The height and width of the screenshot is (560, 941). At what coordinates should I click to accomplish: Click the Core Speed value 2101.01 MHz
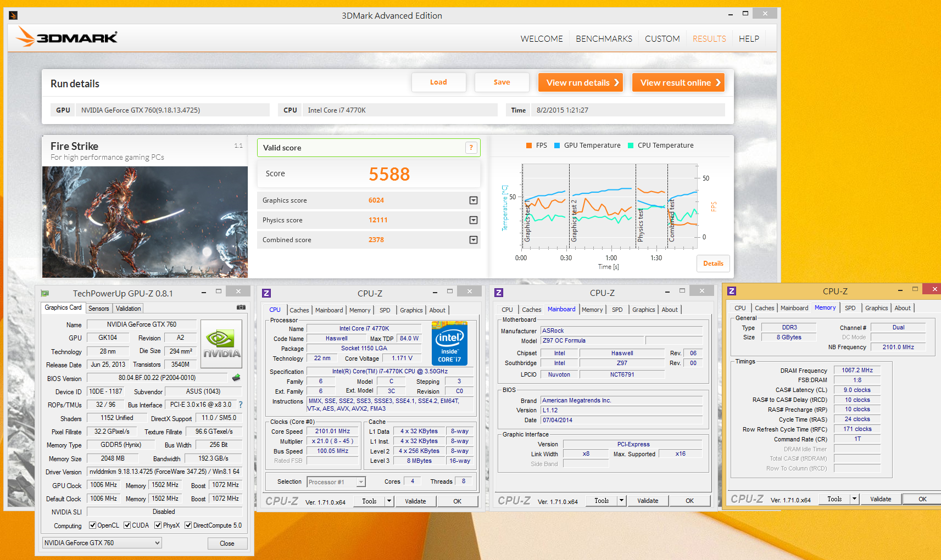click(x=332, y=432)
